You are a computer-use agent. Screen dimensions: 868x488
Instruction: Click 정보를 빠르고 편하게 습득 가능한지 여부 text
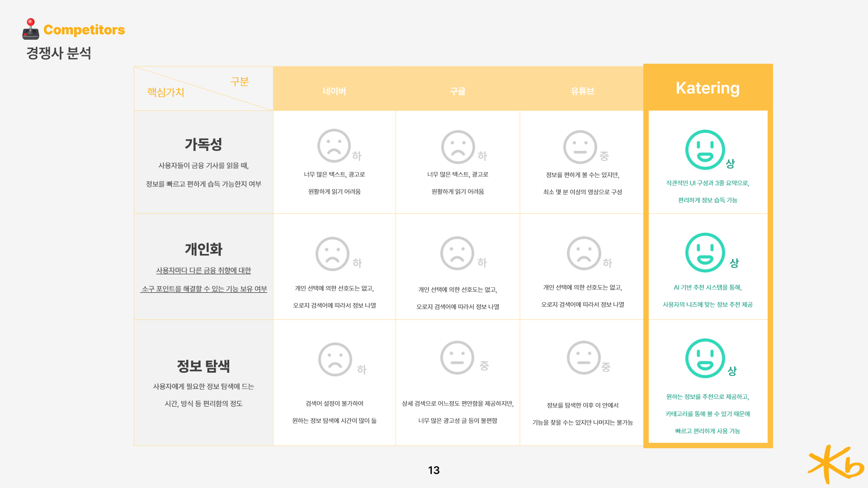pyautogui.click(x=203, y=184)
